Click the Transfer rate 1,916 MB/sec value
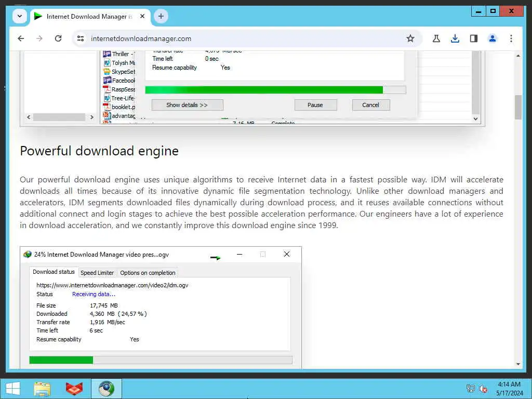 (107, 322)
